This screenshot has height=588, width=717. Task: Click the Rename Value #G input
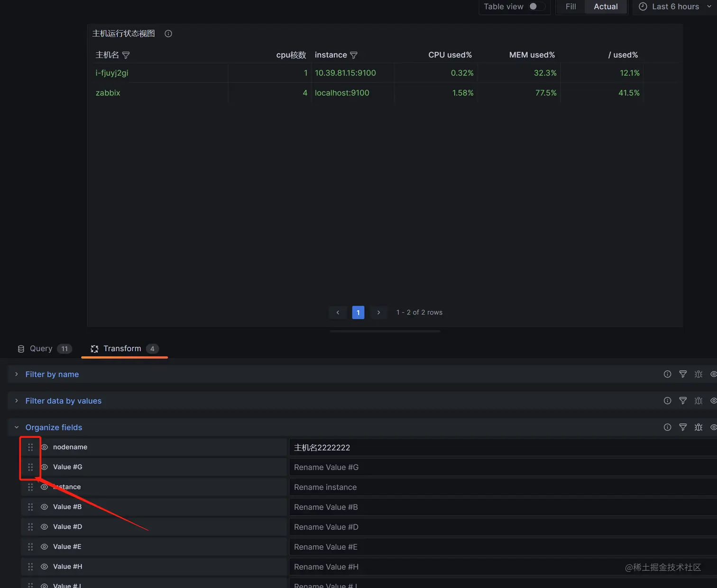503,467
